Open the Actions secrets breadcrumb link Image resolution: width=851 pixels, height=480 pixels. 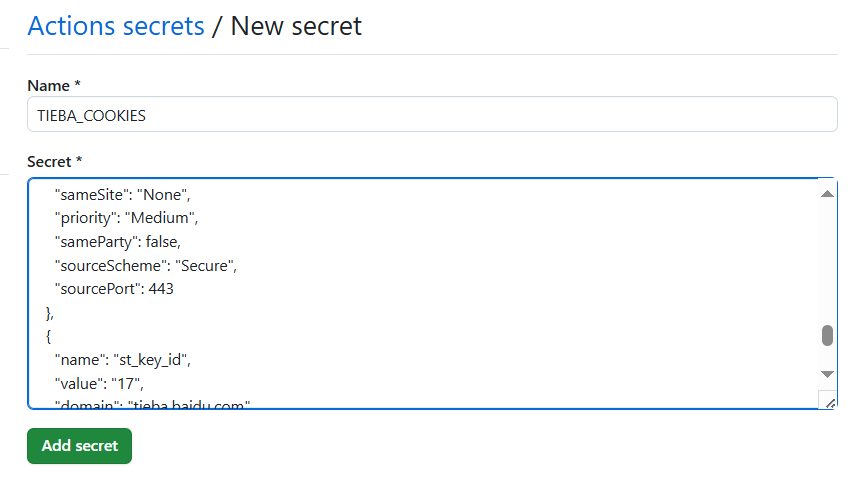[x=116, y=26]
